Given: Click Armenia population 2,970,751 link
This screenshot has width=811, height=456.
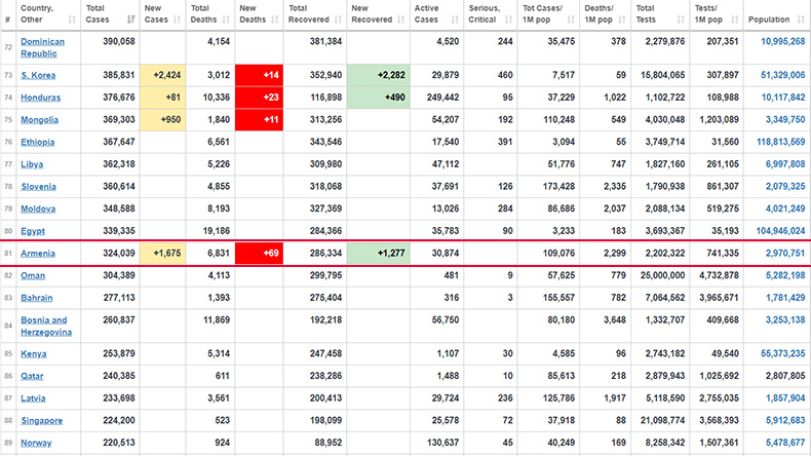Looking at the screenshot, I should click(x=785, y=253).
